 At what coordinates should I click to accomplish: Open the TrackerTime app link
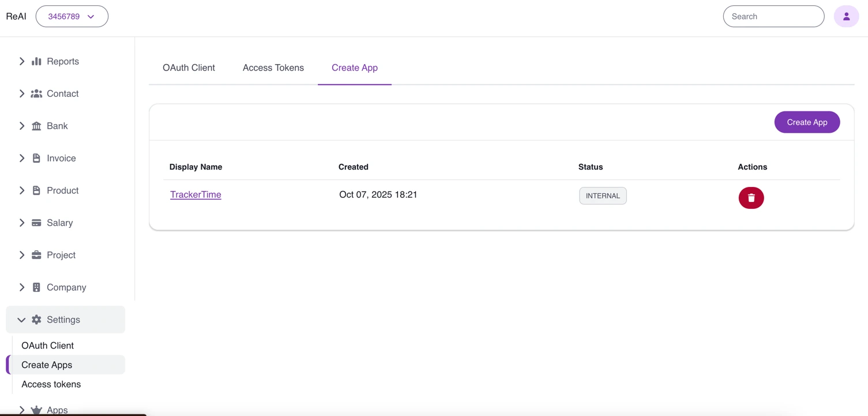coord(196,194)
